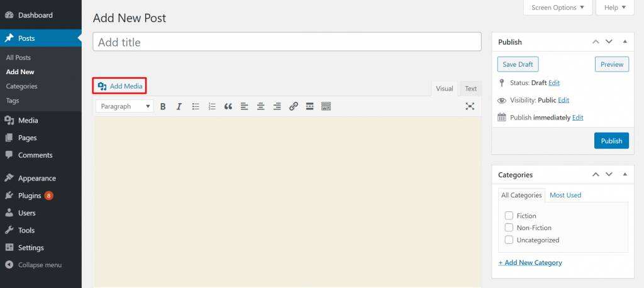
Task: Align text left
Action: pos(245,106)
